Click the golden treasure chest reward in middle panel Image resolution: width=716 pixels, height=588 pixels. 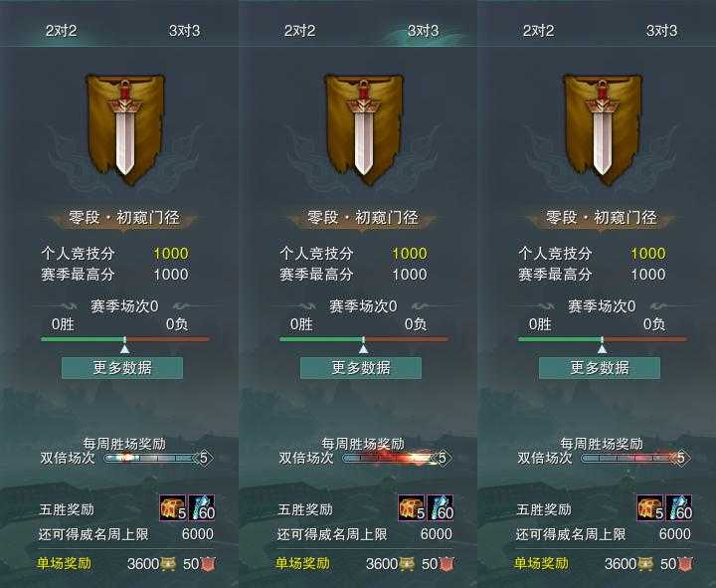coord(412,507)
